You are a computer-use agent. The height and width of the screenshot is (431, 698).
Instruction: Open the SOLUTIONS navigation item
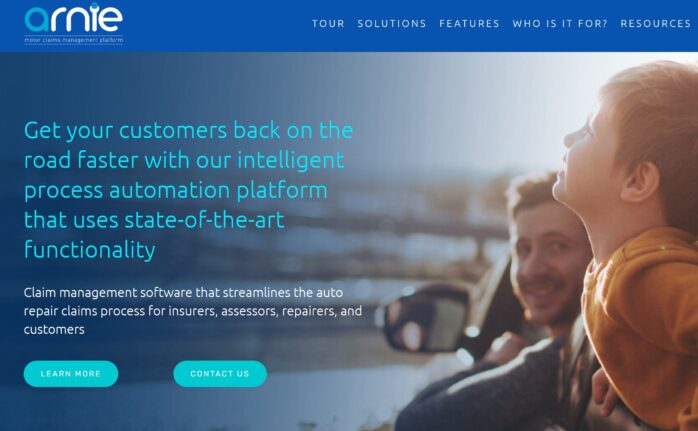coord(392,24)
